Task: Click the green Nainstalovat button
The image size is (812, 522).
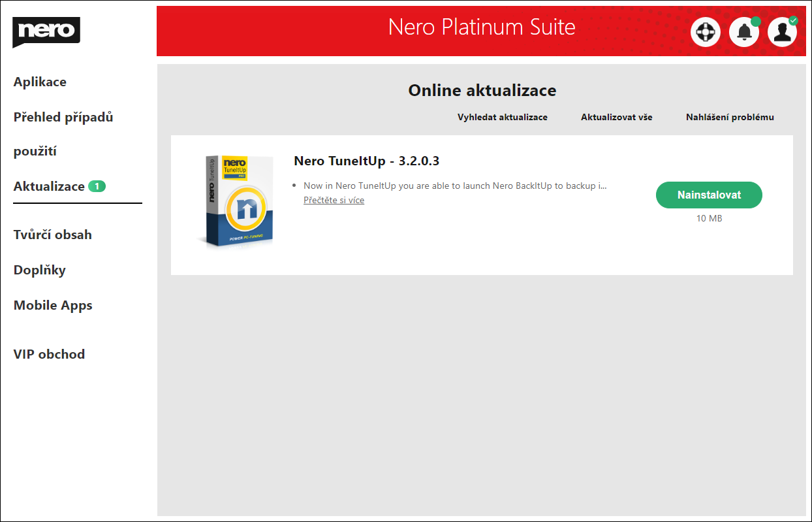Action: click(x=709, y=195)
